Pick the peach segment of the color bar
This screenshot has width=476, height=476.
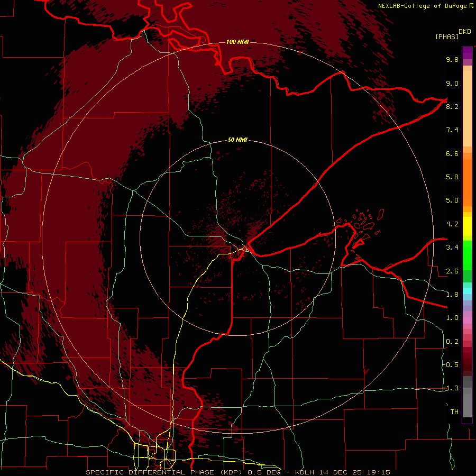pyautogui.click(x=467, y=108)
